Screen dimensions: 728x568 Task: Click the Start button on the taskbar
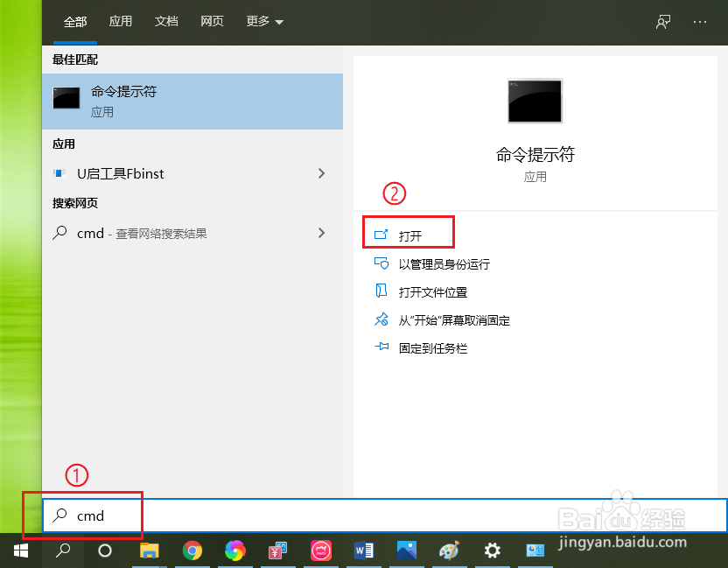pyautogui.click(x=21, y=551)
